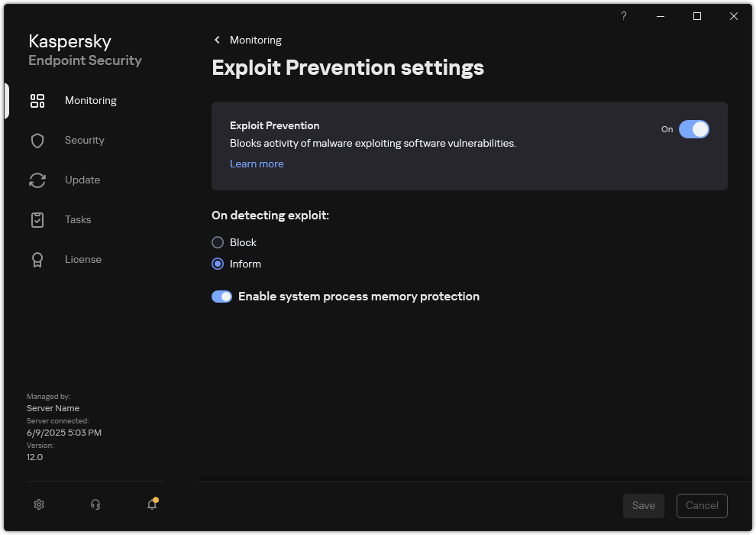Open the help question mark

click(x=623, y=16)
